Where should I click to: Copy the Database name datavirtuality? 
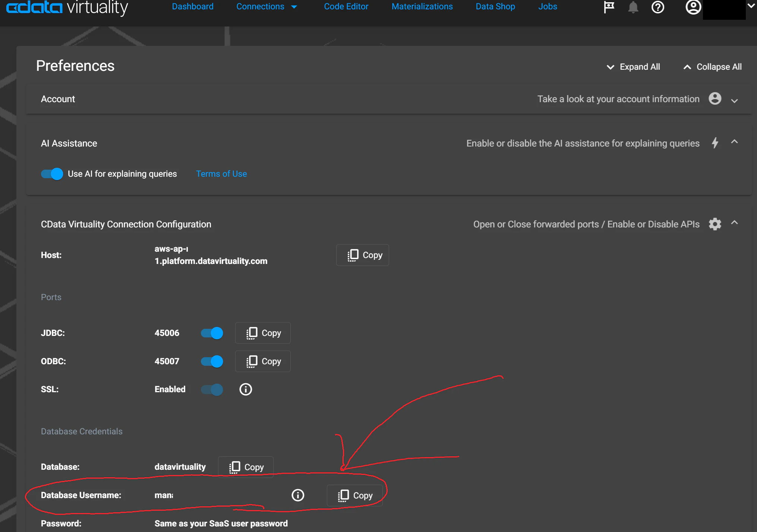(246, 467)
